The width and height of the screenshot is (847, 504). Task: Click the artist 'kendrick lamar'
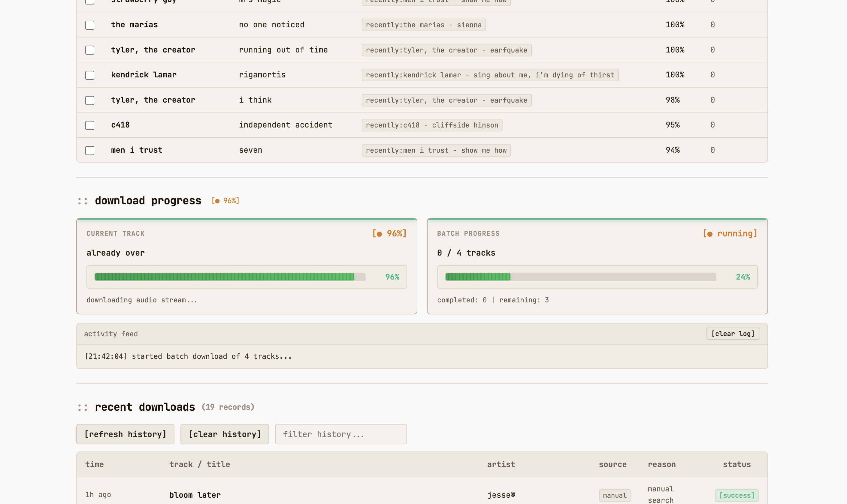pyautogui.click(x=144, y=75)
